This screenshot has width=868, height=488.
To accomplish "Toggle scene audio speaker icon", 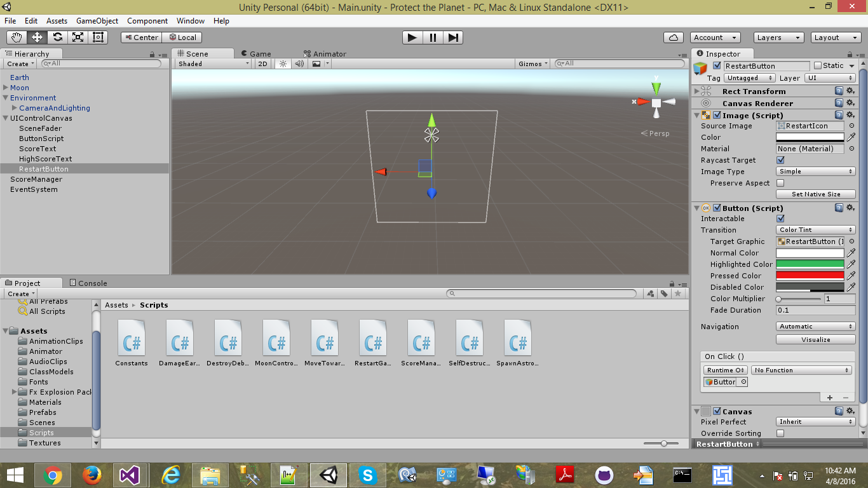I will tap(299, 64).
